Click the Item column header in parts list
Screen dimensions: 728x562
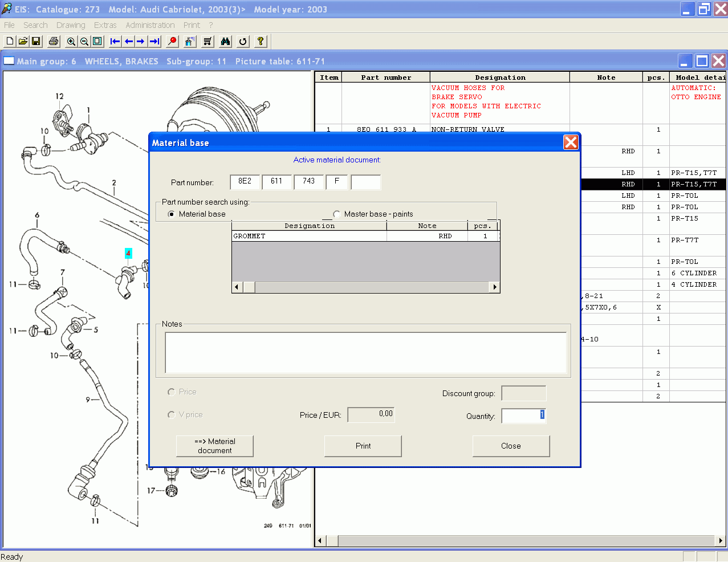(329, 78)
